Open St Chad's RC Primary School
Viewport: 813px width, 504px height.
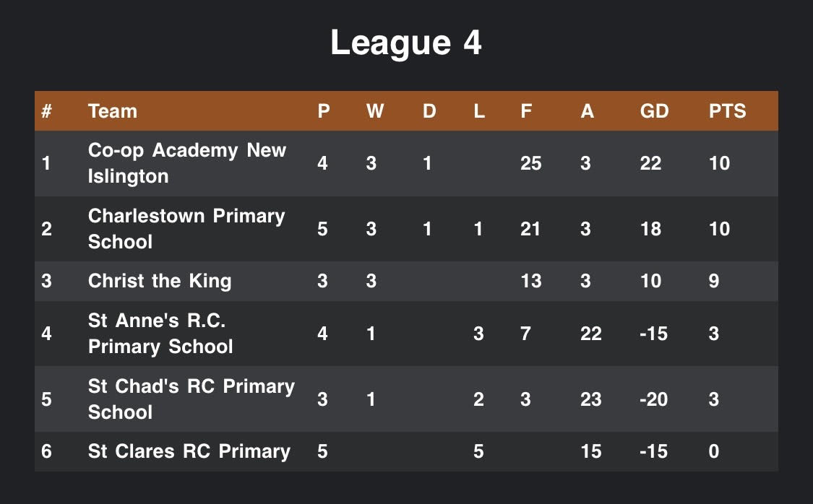point(192,399)
